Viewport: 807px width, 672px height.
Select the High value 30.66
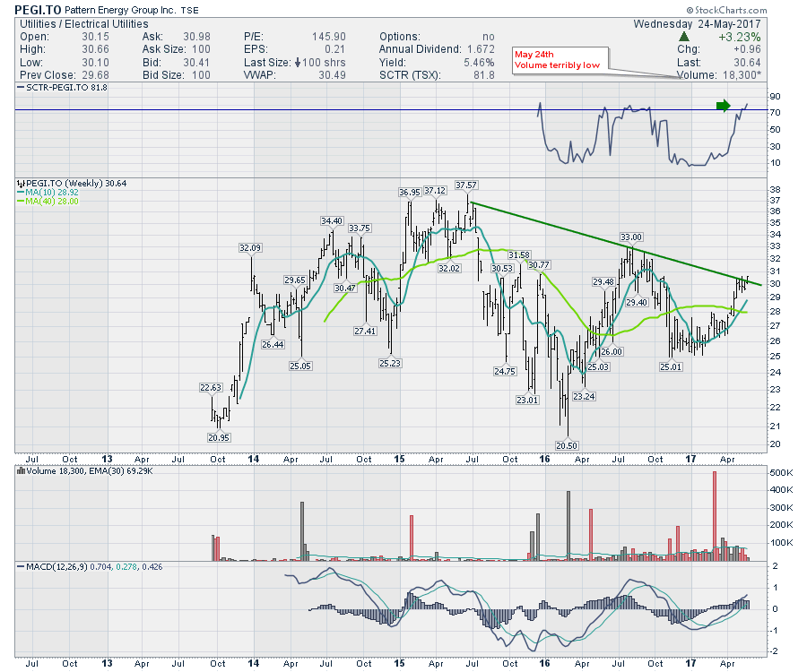(95, 49)
